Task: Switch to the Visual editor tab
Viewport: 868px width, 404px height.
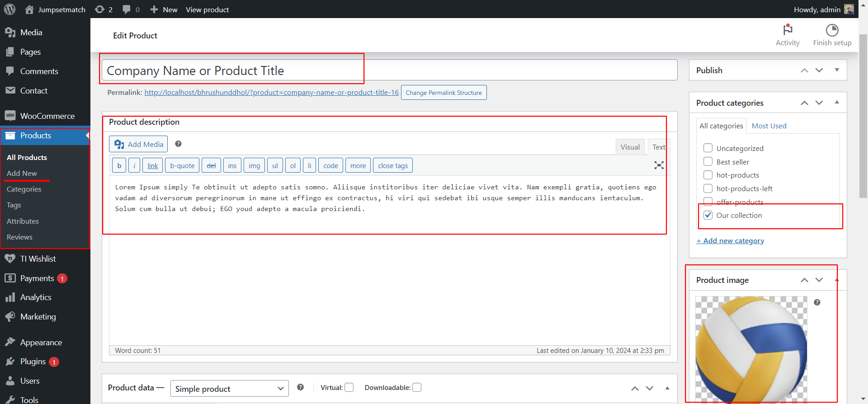Action: pos(630,147)
